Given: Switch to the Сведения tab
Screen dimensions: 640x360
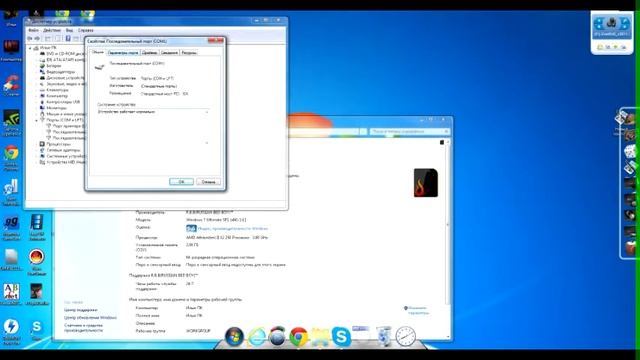Looking at the screenshot, I should (x=169, y=53).
